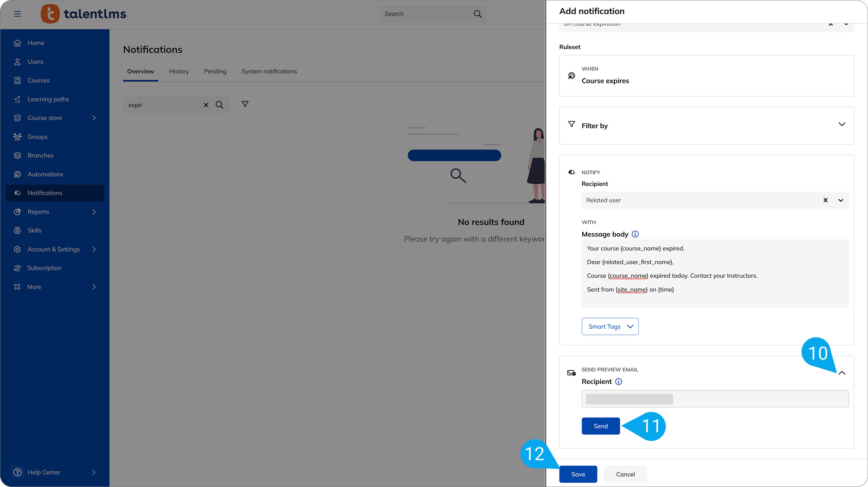Open the Skills section

(35, 230)
